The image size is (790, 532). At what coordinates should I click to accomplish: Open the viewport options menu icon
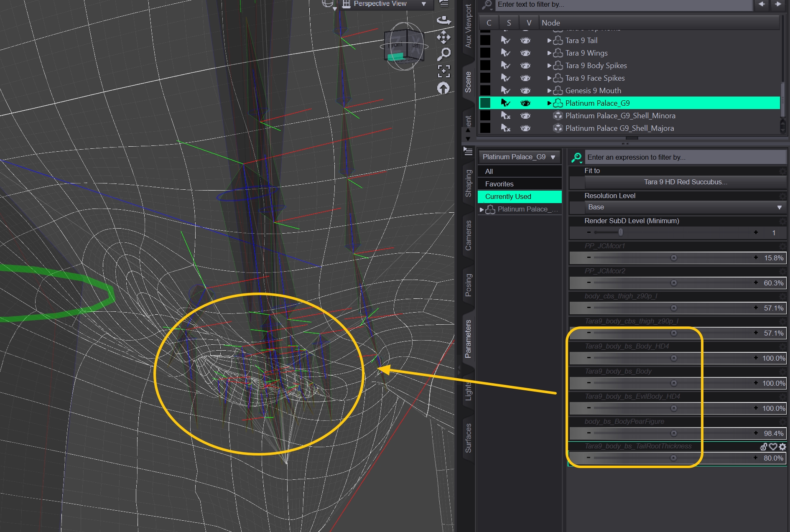tap(444, 4)
